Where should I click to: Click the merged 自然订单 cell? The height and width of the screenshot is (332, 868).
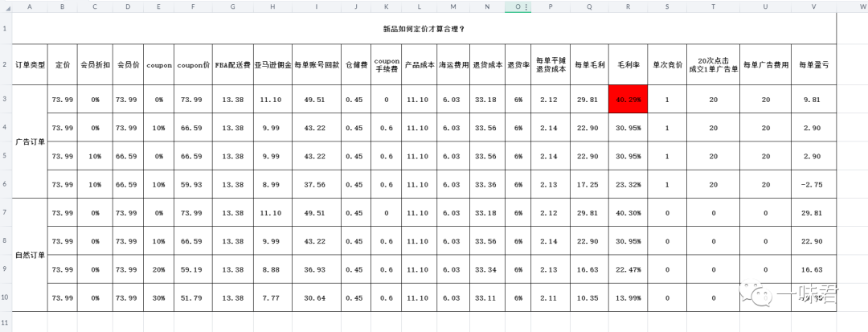30,255
